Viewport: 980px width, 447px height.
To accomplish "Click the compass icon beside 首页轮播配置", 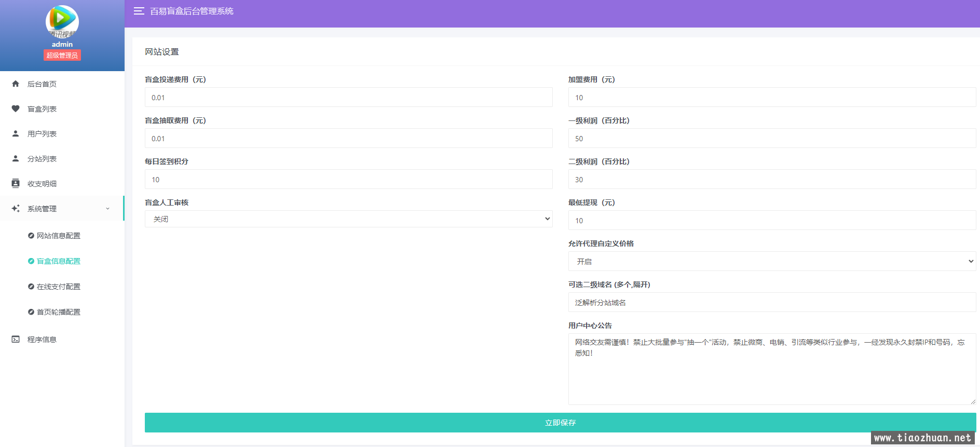I will coord(31,312).
